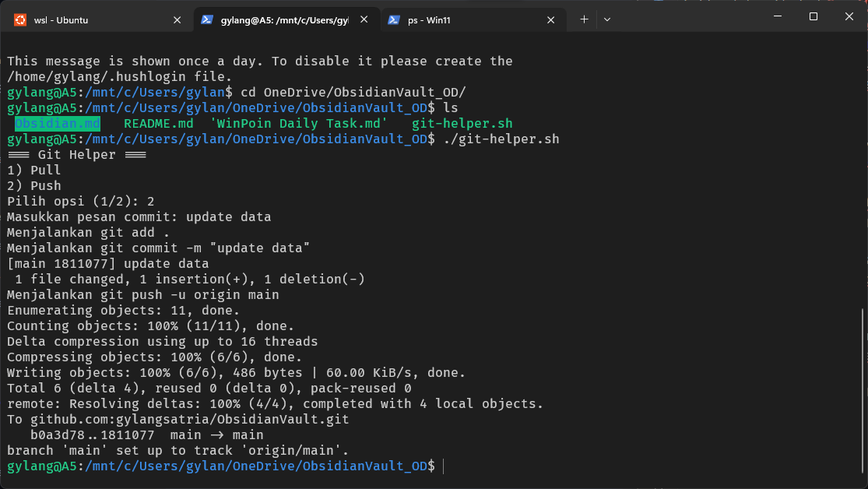Select the gylang@A5 terminal tab title
The height and width of the screenshot is (489, 868).
tap(282, 19)
